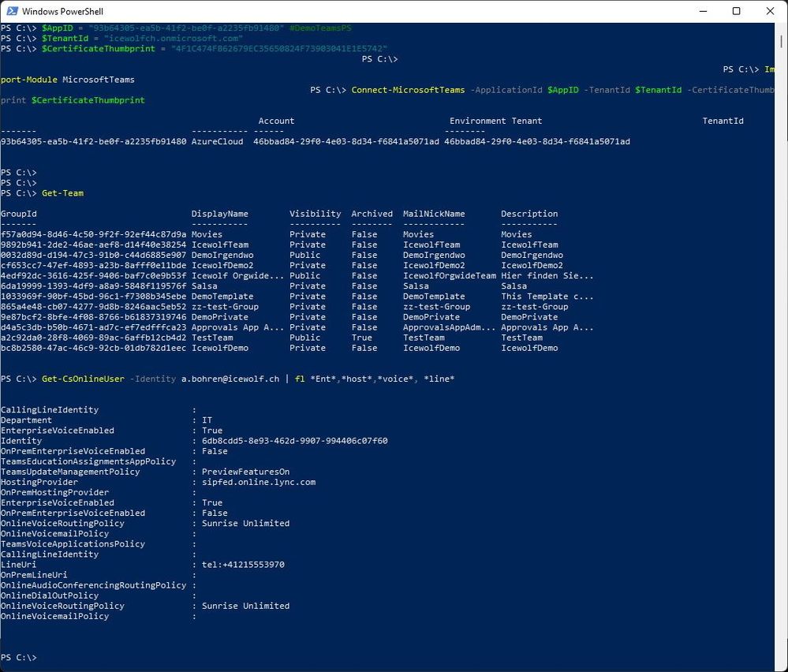Click the TeamsUpdateManagementPolicy label
Viewport: 788px width, 672px height.
click(x=70, y=472)
